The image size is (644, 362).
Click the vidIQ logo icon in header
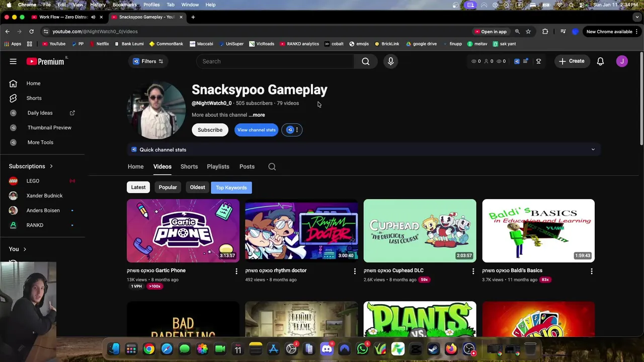(517, 61)
